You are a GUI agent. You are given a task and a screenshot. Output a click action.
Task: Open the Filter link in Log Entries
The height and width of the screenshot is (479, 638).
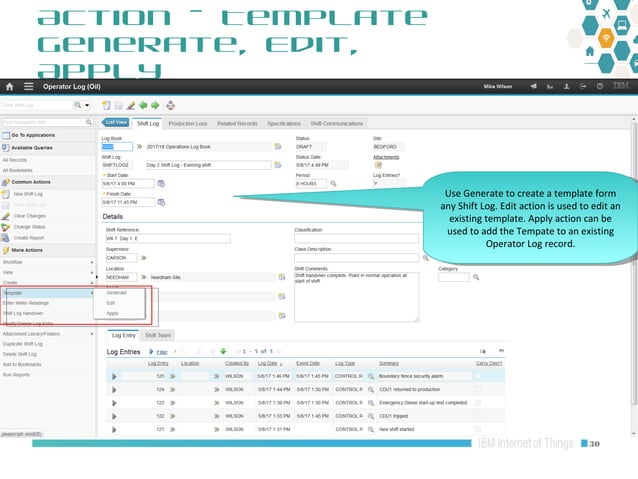click(162, 352)
